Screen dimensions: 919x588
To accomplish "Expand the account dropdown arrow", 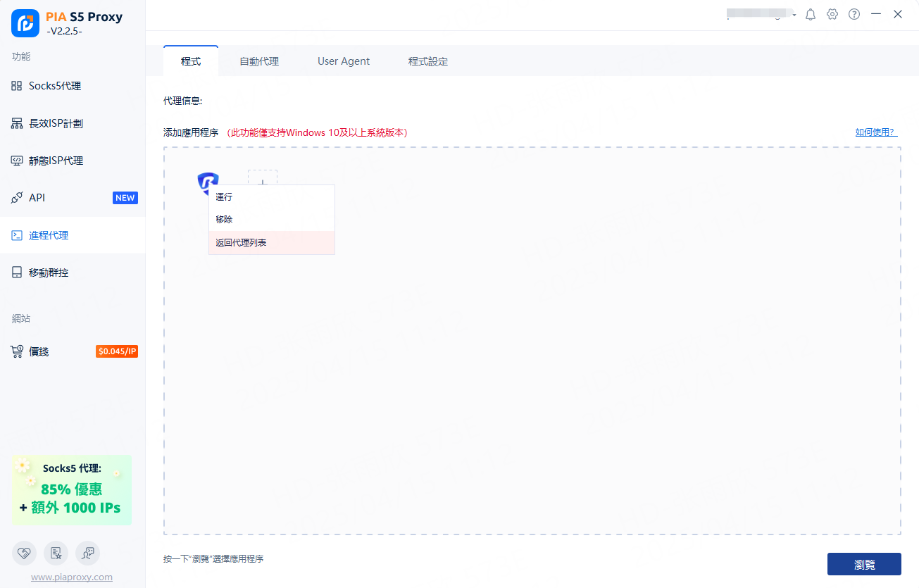I will pyautogui.click(x=794, y=15).
